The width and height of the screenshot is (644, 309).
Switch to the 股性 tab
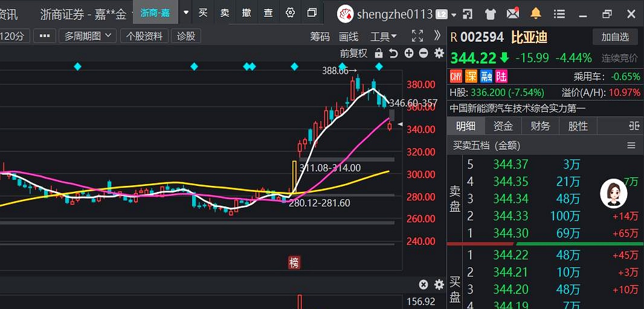point(578,126)
